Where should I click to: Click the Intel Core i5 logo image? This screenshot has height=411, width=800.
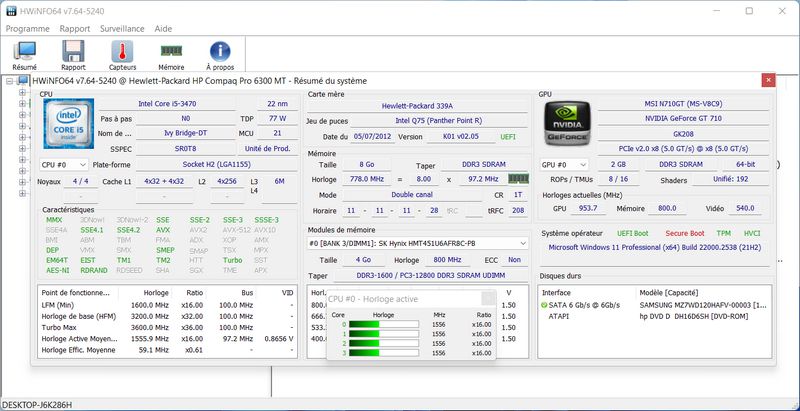pyautogui.click(x=68, y=124)
